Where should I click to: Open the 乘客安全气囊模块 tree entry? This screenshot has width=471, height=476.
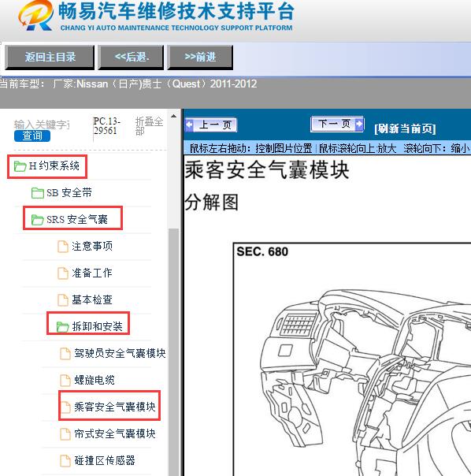click(115, 407)
